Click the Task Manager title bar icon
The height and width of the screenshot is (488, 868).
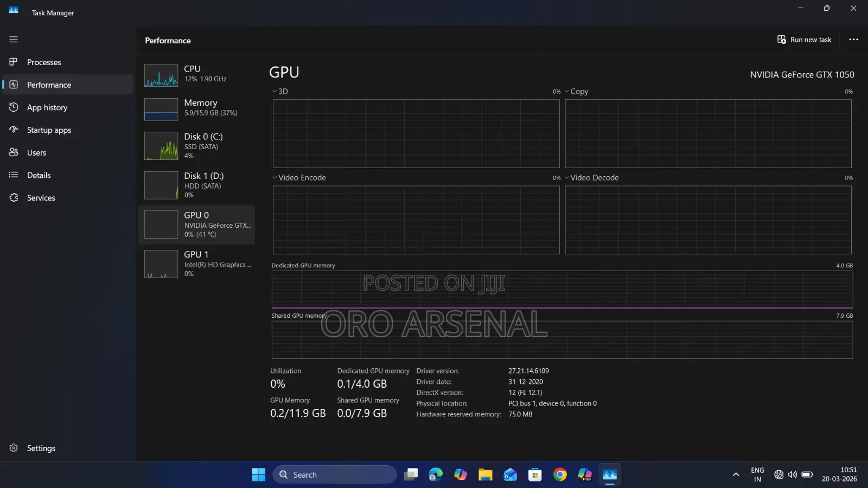tap(14, 10)
